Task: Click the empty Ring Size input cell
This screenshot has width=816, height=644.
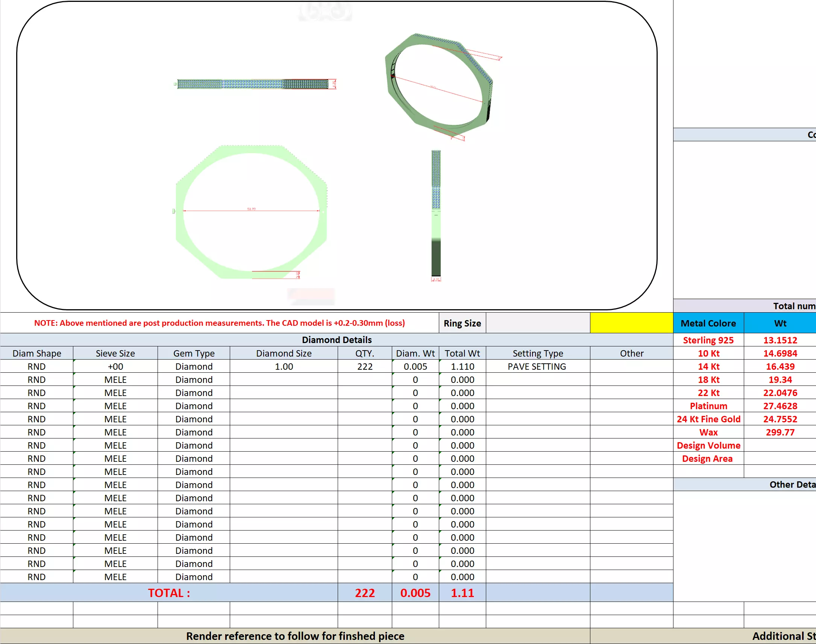Action: pyautogui.click(x=537, y=323)
